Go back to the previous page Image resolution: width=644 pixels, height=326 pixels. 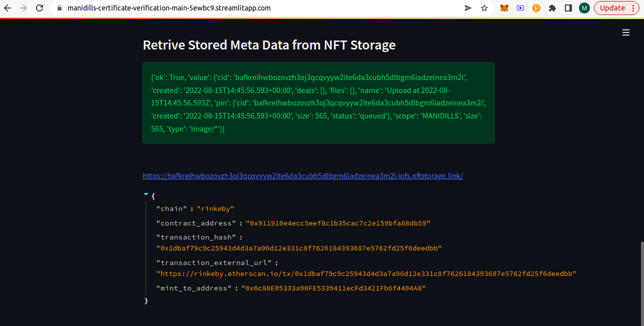(x=8, y=8)
